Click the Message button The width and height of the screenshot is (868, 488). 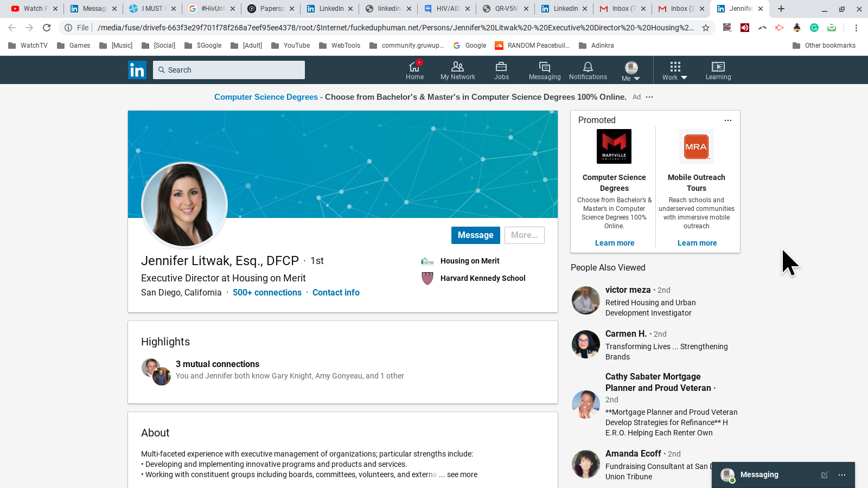[475, 235]
